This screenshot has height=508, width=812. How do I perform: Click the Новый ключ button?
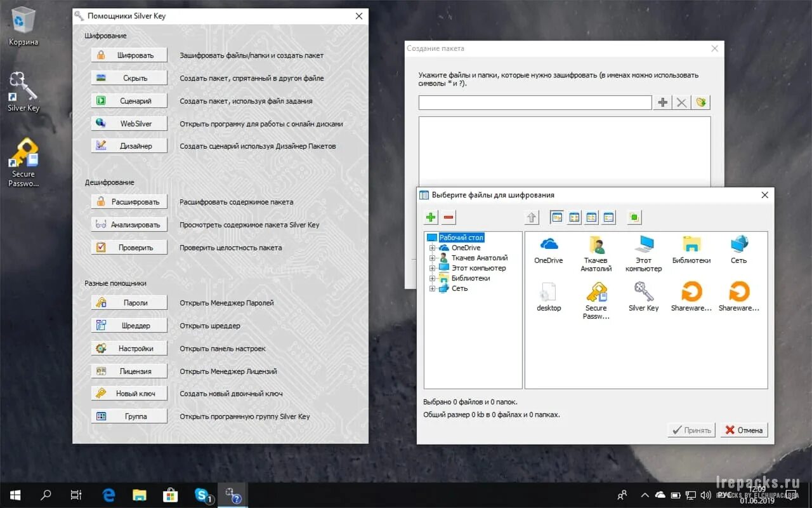[129, 393]
